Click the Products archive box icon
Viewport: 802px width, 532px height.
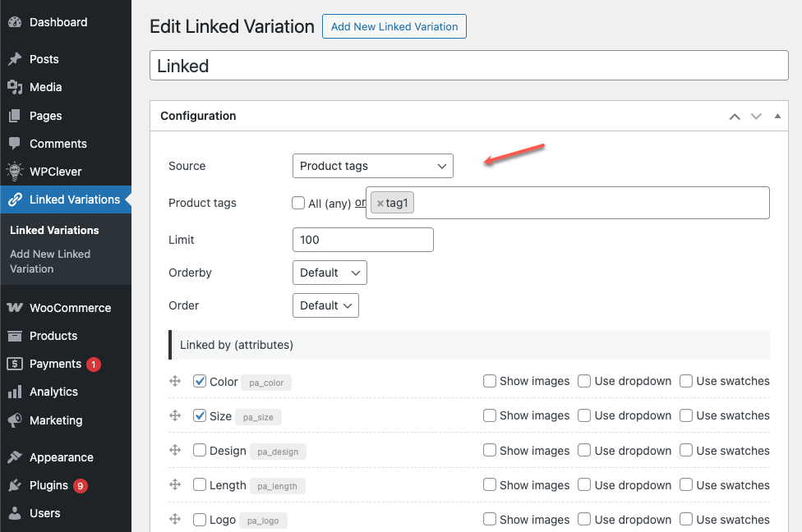tap(15, 336)
